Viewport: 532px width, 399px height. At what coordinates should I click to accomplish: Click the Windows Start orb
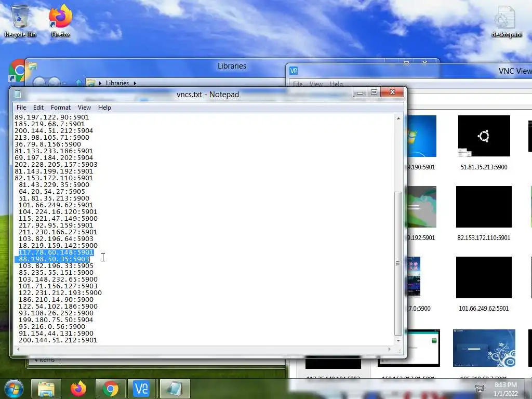pyautogui.click(x=14, y=389)
